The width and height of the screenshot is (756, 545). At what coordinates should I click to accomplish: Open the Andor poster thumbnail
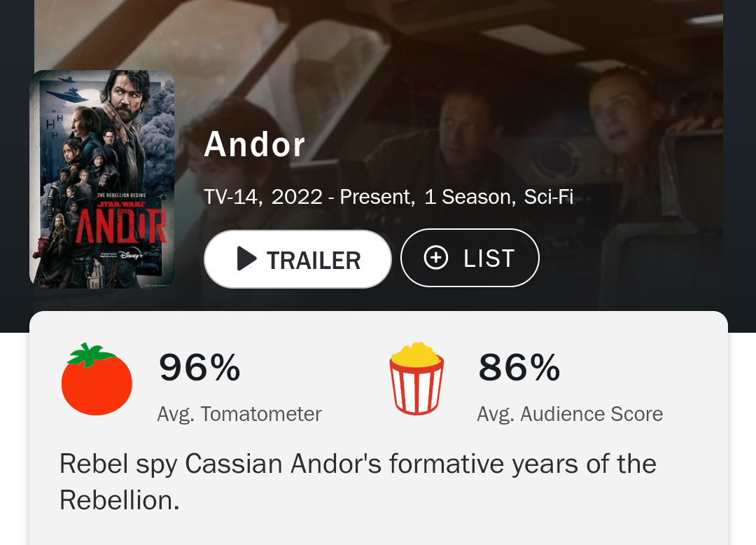coord(101,179)
